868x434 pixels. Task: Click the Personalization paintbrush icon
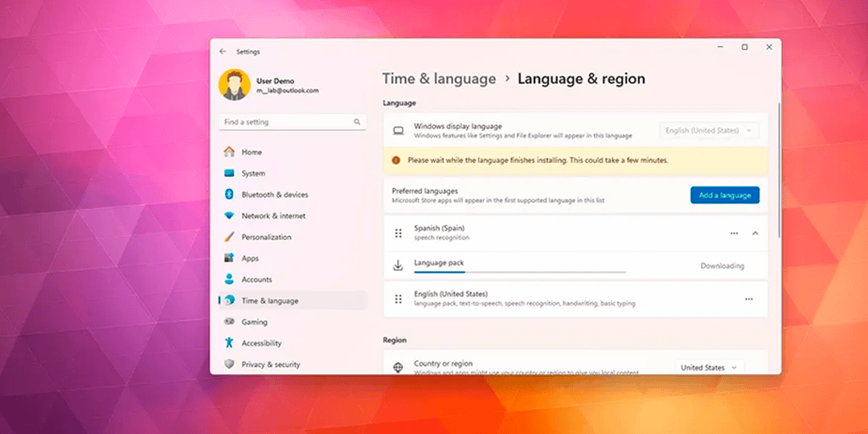(x=229, y=237)
